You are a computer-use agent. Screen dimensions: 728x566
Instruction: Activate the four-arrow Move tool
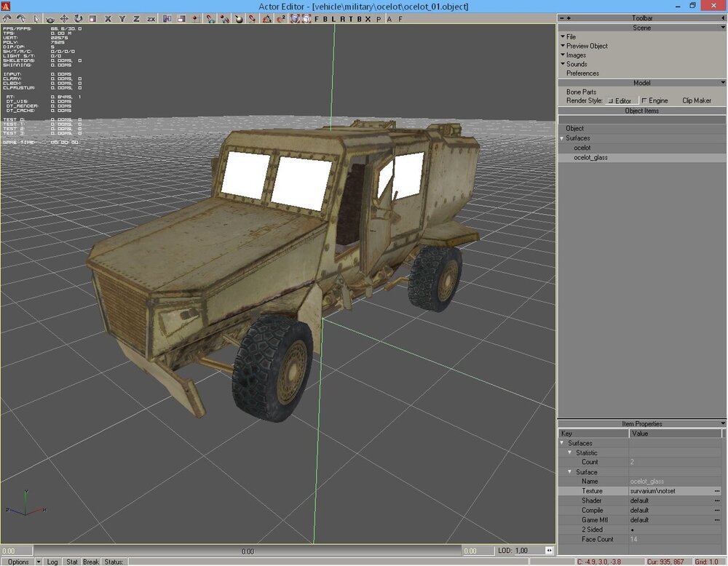64,18
